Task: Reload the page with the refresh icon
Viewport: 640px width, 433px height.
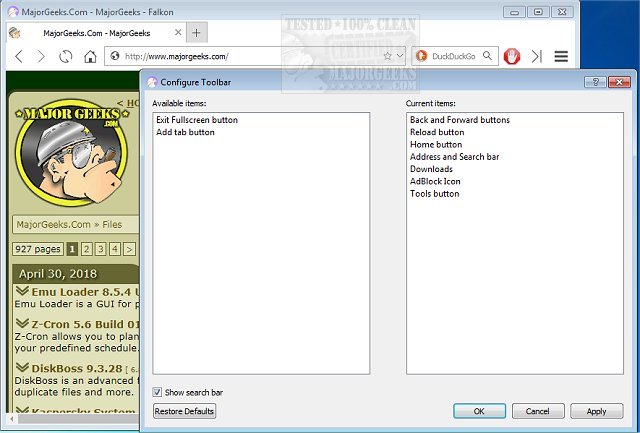Action: pyautogui.click(x=65, y=56)
